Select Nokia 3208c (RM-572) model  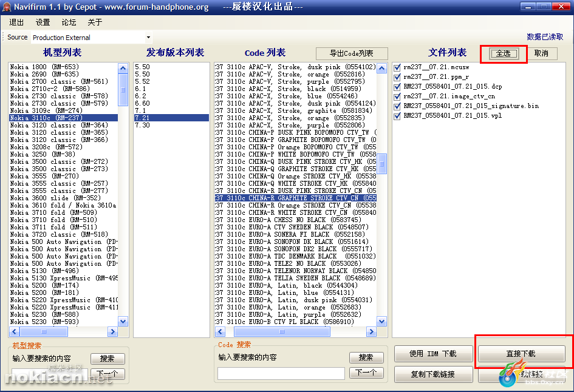[63, 147]
